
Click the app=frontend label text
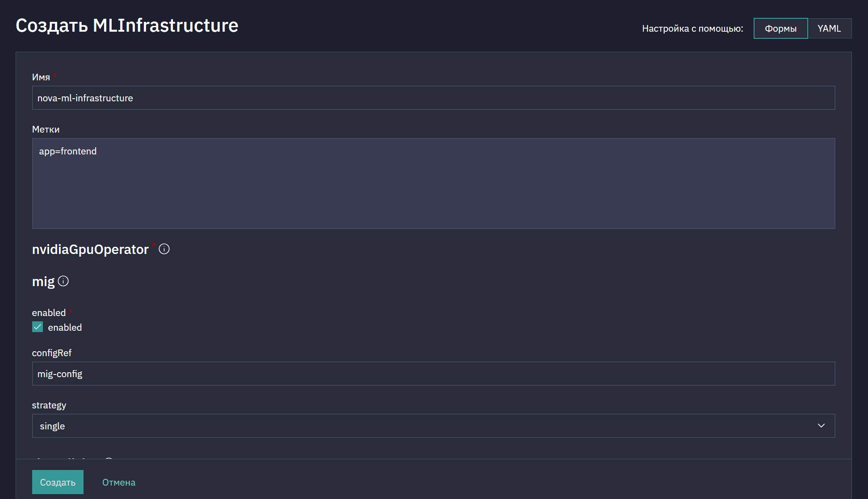coord(68,151)
